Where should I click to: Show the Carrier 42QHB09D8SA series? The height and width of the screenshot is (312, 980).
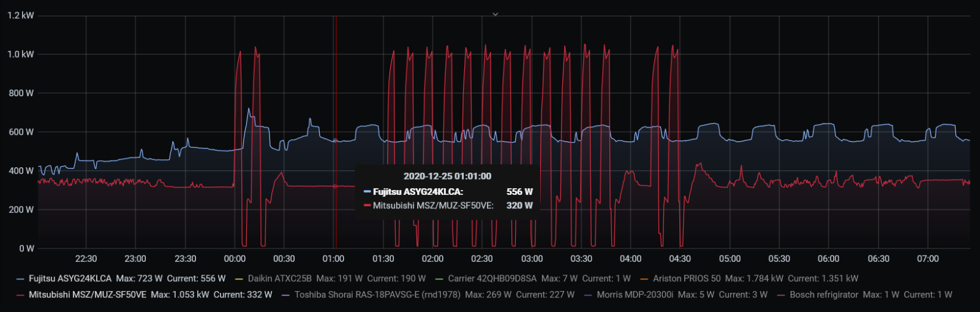[492, 278]
